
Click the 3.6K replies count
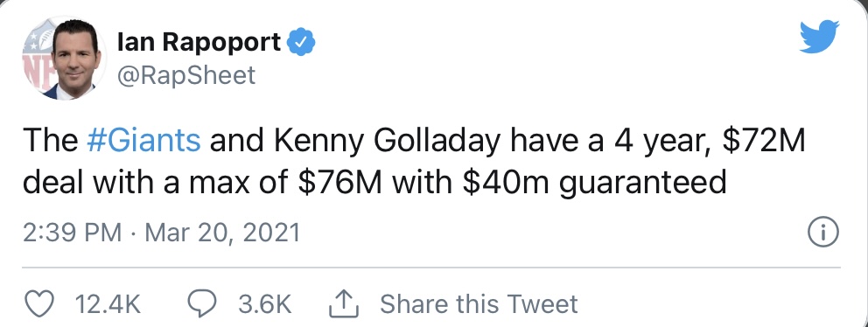(264, 304)
